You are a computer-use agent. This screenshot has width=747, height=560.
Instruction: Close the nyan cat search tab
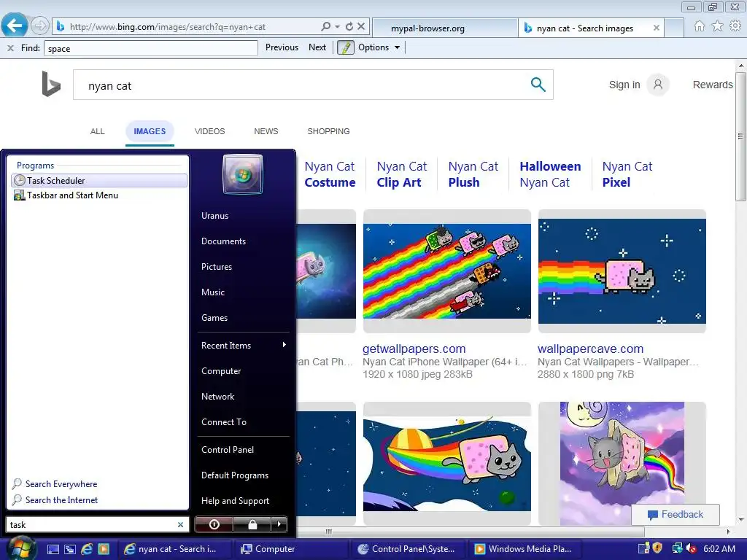coord(656,28)
